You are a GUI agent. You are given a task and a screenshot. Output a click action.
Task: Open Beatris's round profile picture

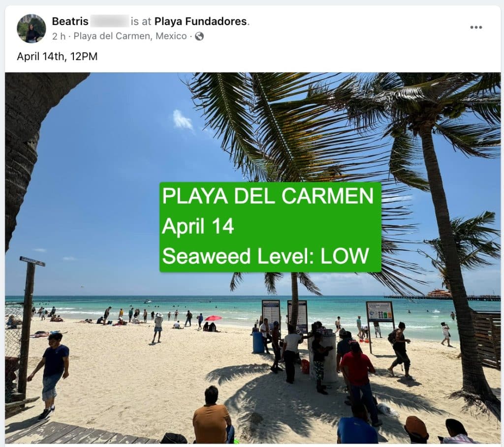(x=31, y=28)
